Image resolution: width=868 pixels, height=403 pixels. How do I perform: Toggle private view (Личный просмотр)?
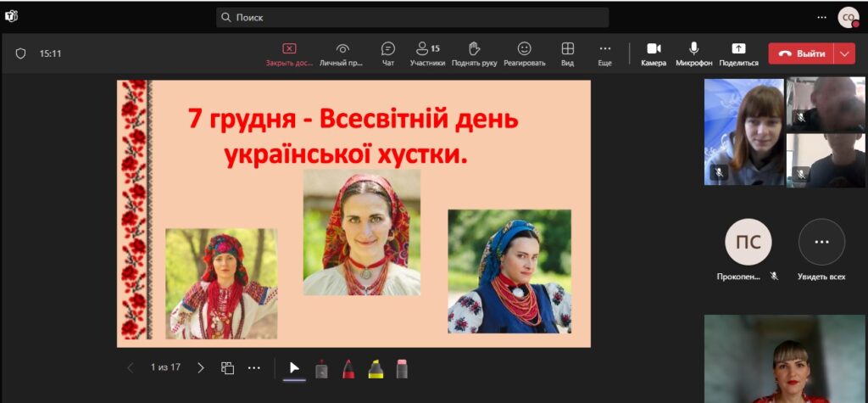point(342,53)
